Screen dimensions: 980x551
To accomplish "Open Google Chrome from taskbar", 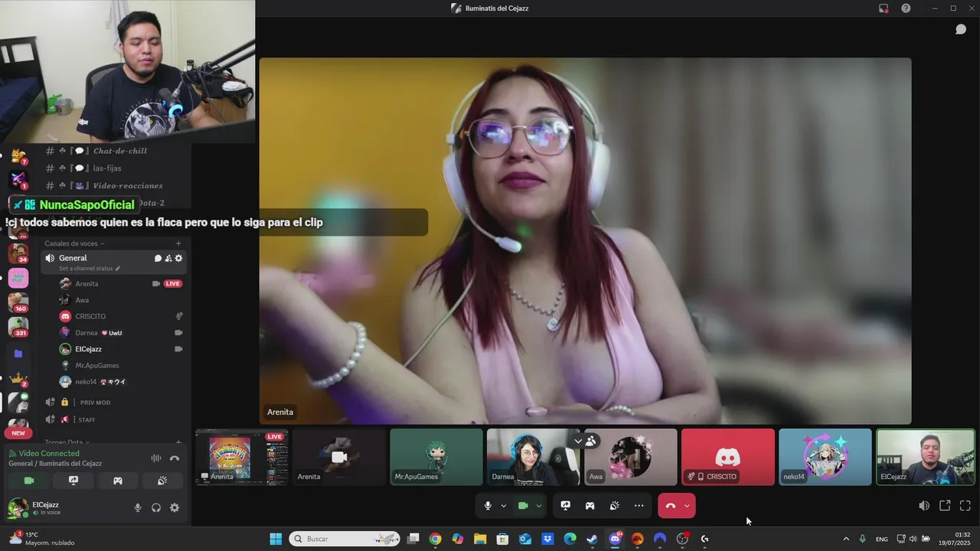I will [435, 539].
